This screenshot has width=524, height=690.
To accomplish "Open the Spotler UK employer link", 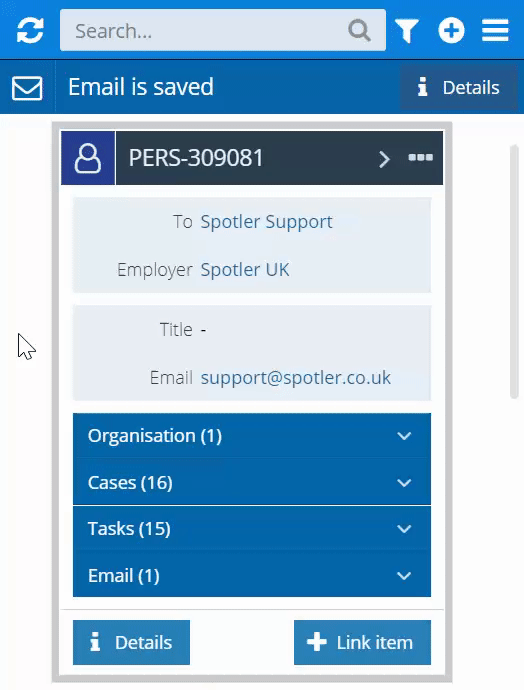I will pyautogui.click(x=245, y=269).
